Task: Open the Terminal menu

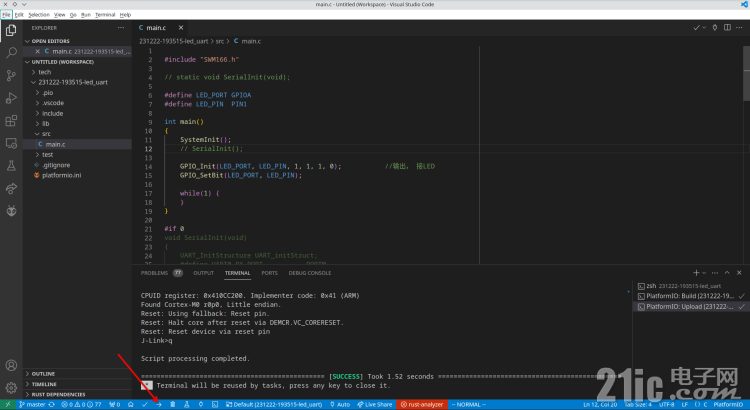Action: (x=105, y=15)
